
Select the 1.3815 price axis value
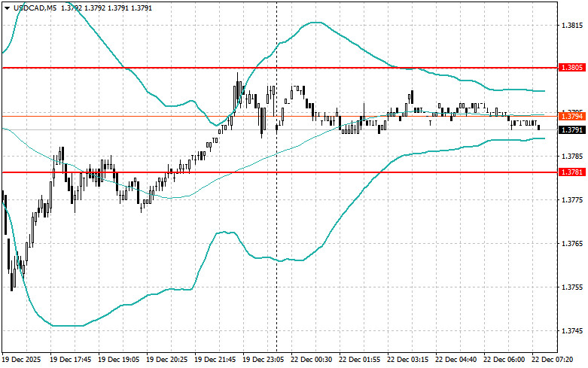click(x=572, y=26)
